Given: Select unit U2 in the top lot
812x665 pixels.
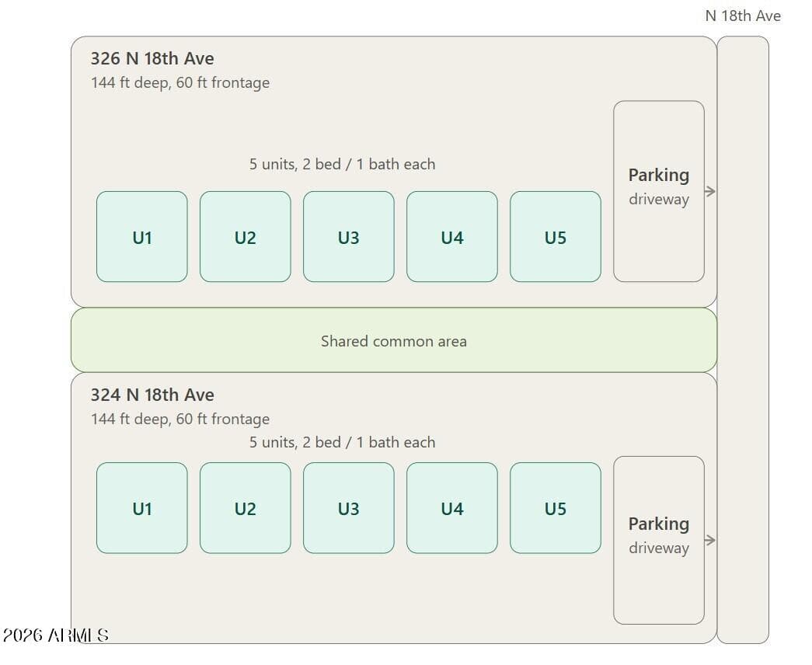Looking at the screenshot, I should pyautogui.click(x=246, y=237).
